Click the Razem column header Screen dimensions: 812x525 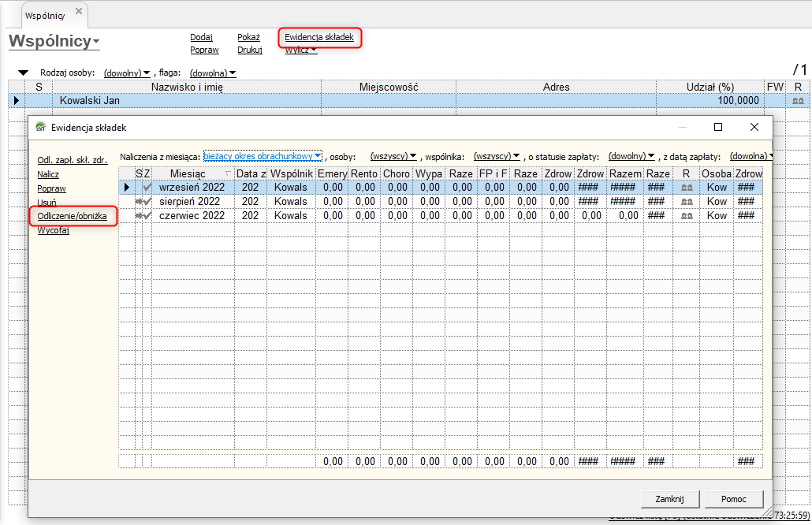(625, 173)
